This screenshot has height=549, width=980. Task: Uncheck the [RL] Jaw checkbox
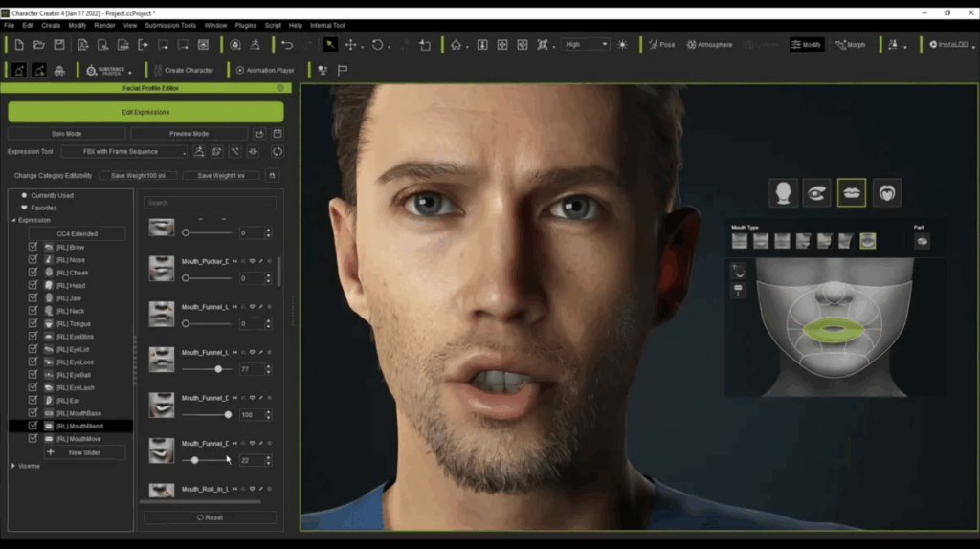coord(33,297)
